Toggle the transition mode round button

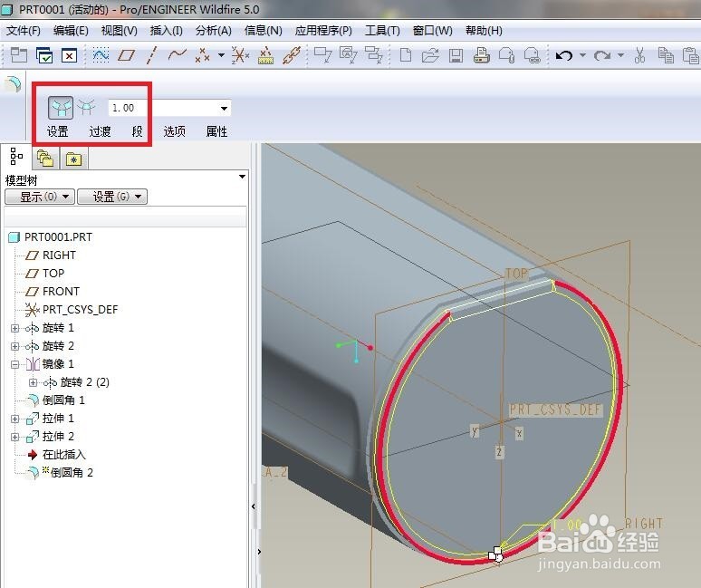click(x=86, y=107)
